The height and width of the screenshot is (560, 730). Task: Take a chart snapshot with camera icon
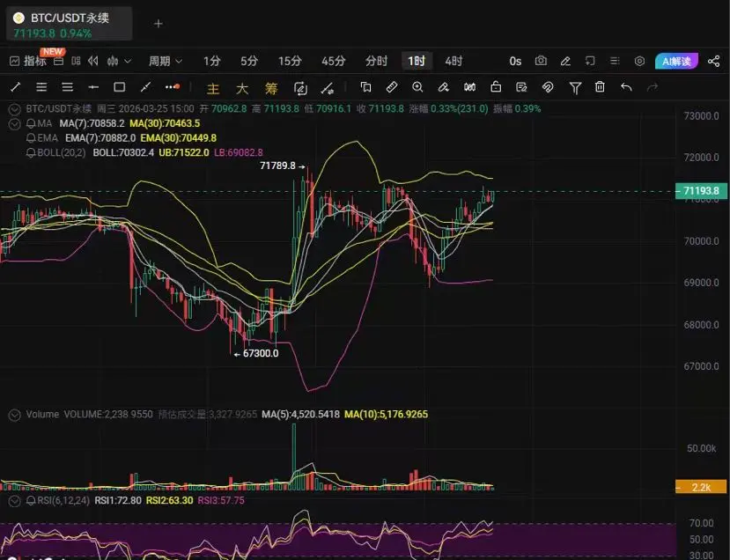[541, 61]
